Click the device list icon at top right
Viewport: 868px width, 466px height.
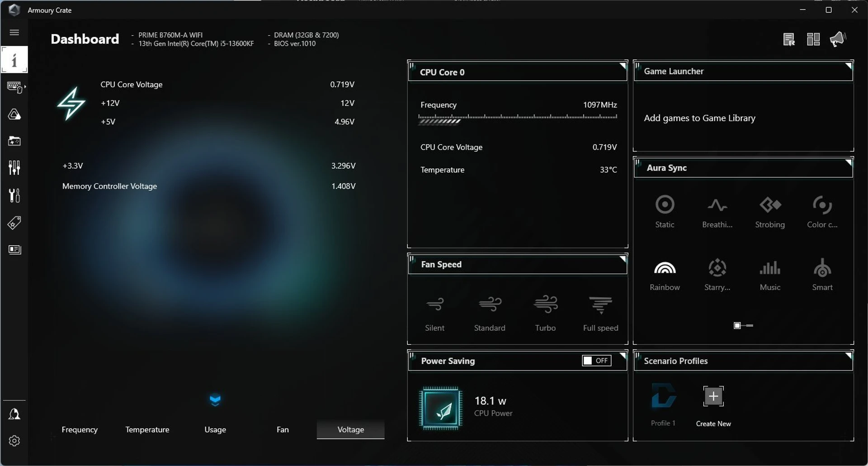pyautogui.click(x=789, y=39)
